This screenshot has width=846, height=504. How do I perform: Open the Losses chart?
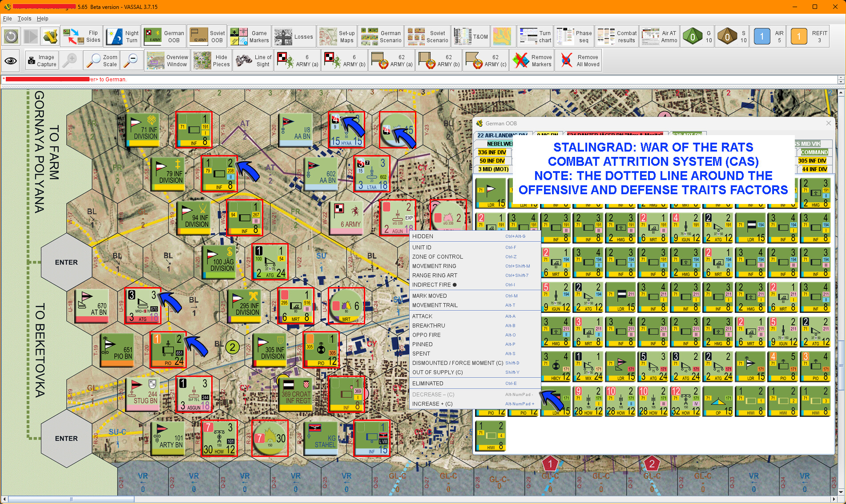click(x=294, y=36)
